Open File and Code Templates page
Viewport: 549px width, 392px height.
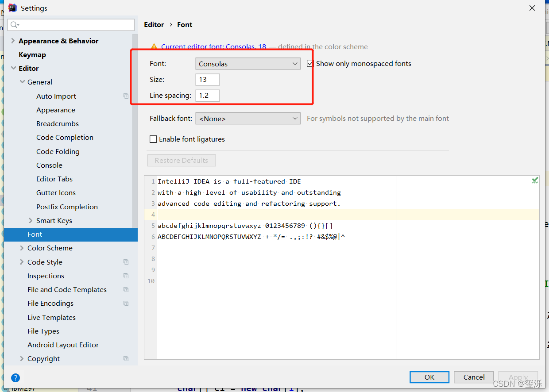click(x=67, y=289)
